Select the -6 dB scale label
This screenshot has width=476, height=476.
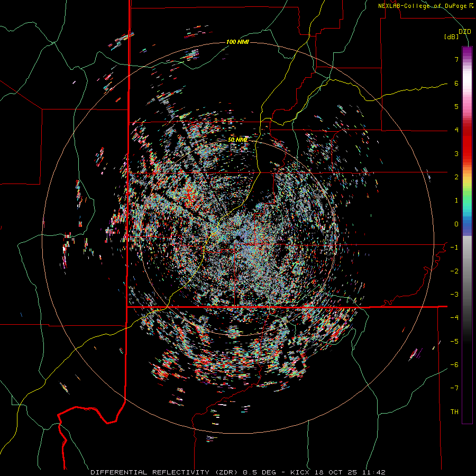coord(454,365)
